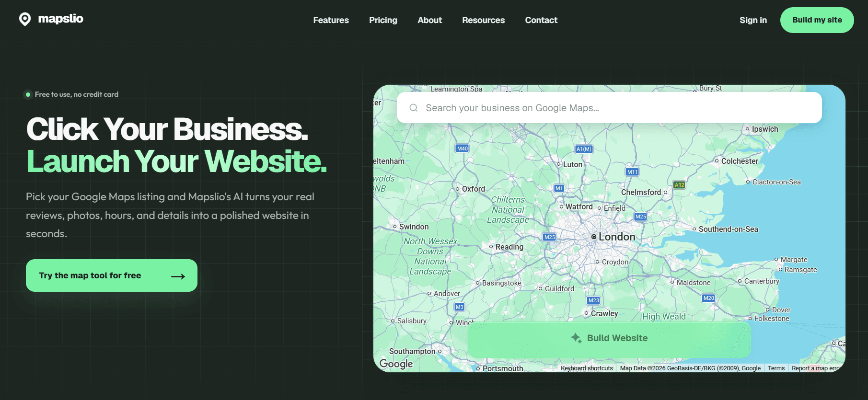Click the Google logo on the map
This screenshot has height=400, width=868.
tap(396, 364)
